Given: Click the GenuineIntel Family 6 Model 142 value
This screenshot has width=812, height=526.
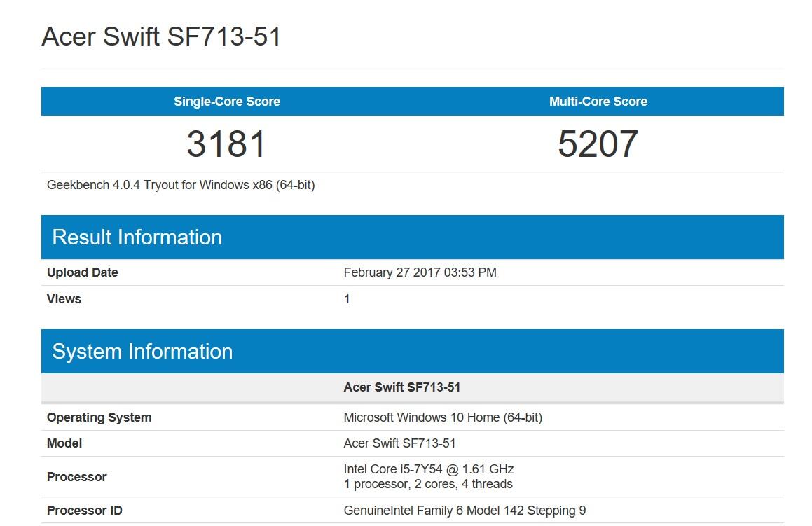Looking at the screenshot, I should click(465, 511).
